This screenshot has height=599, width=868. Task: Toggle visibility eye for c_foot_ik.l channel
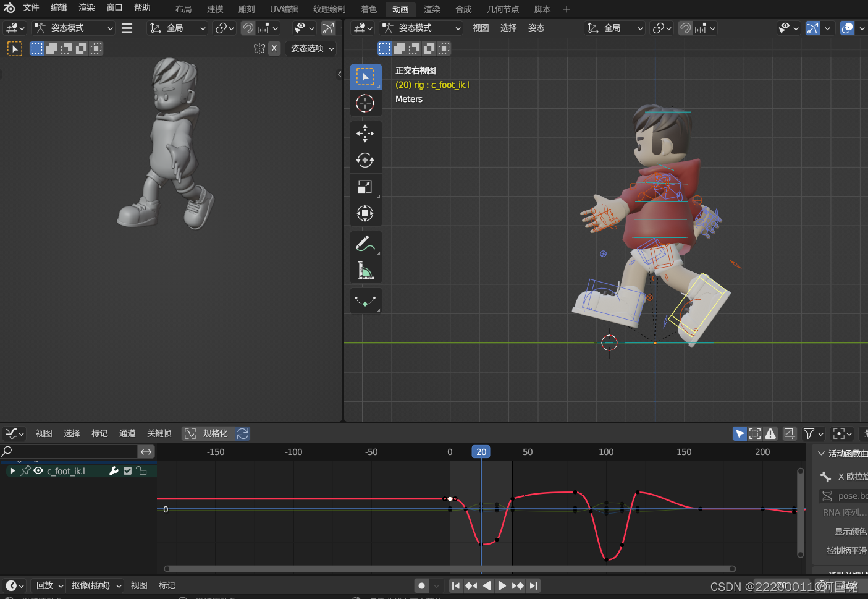pyautogui.click(x=38, y=471)
